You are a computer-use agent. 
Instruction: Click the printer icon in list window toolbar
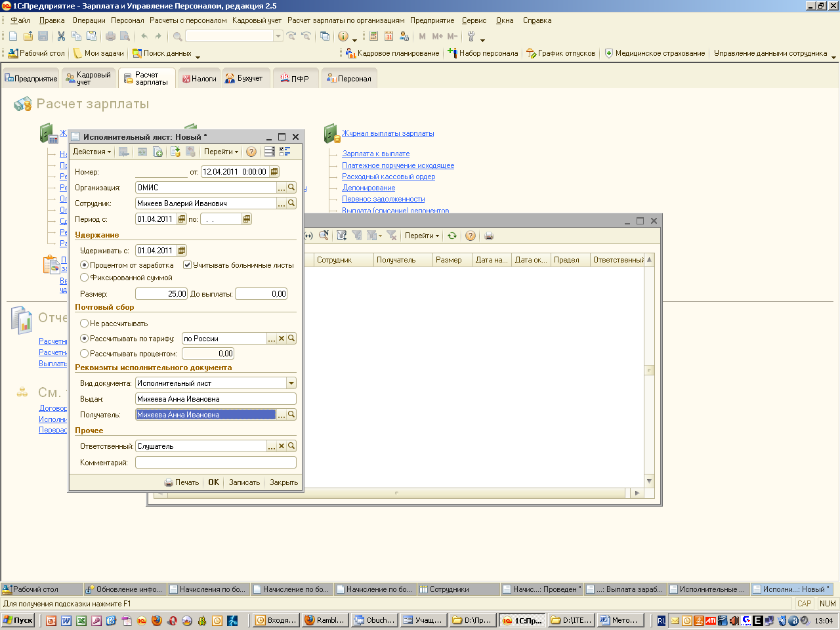[488, 236]
